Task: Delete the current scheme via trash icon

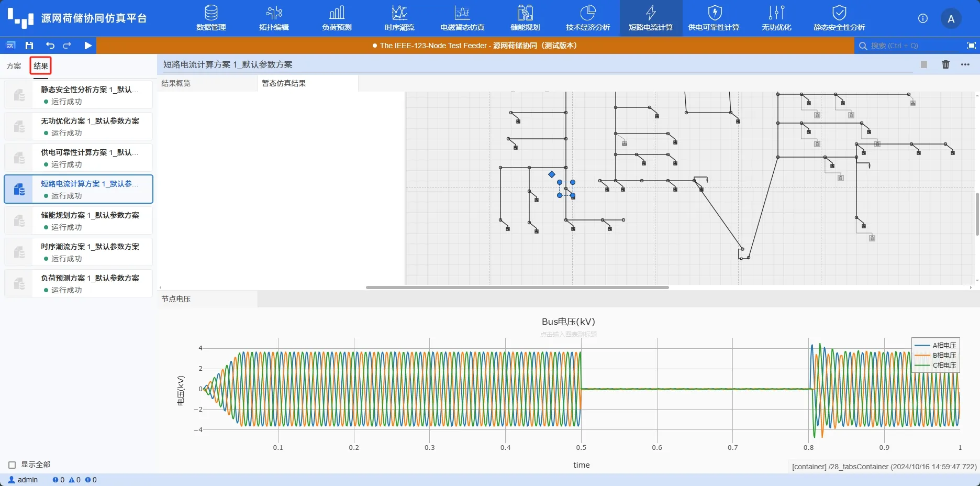Action: (945, 64)
